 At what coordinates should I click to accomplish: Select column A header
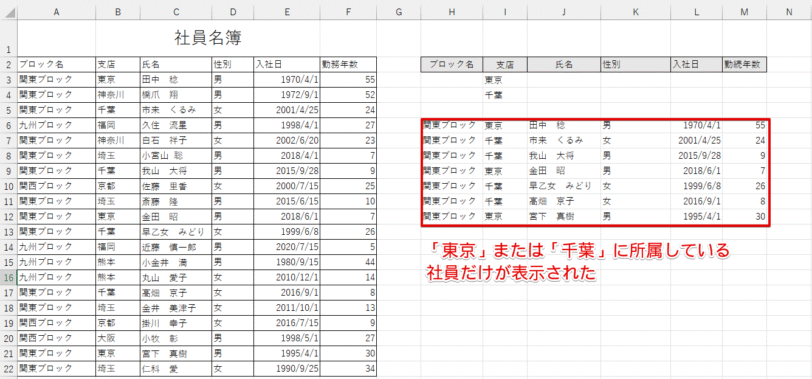(56, 12)
